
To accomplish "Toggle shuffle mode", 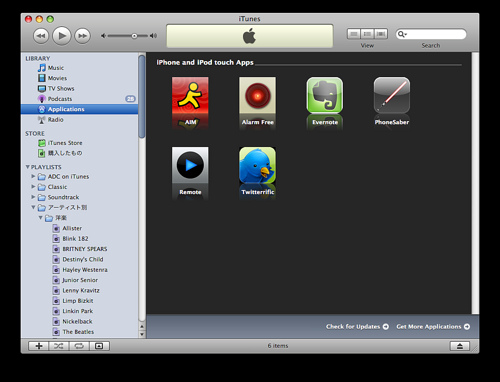I will coord(59,346).
